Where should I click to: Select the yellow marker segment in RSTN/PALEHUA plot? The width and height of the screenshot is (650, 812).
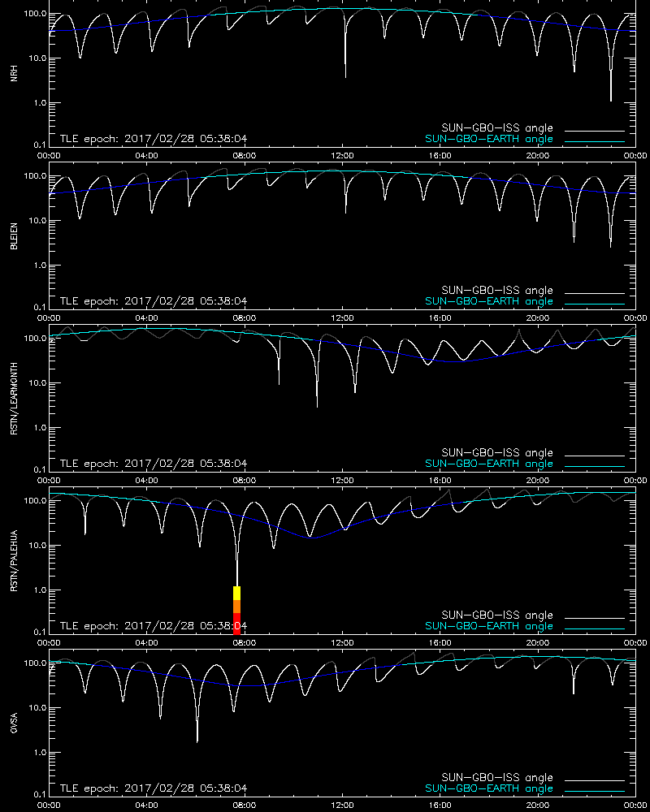[x=237, y=594]
